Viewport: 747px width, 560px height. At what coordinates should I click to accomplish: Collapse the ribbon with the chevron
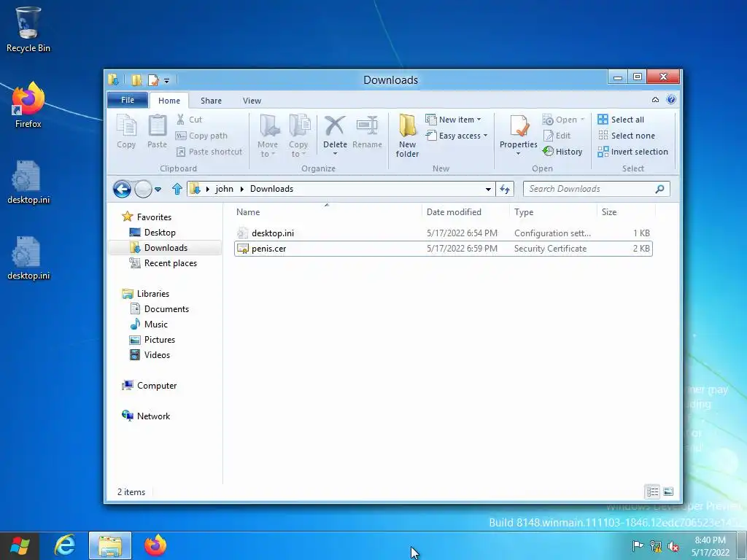(656, 99)
